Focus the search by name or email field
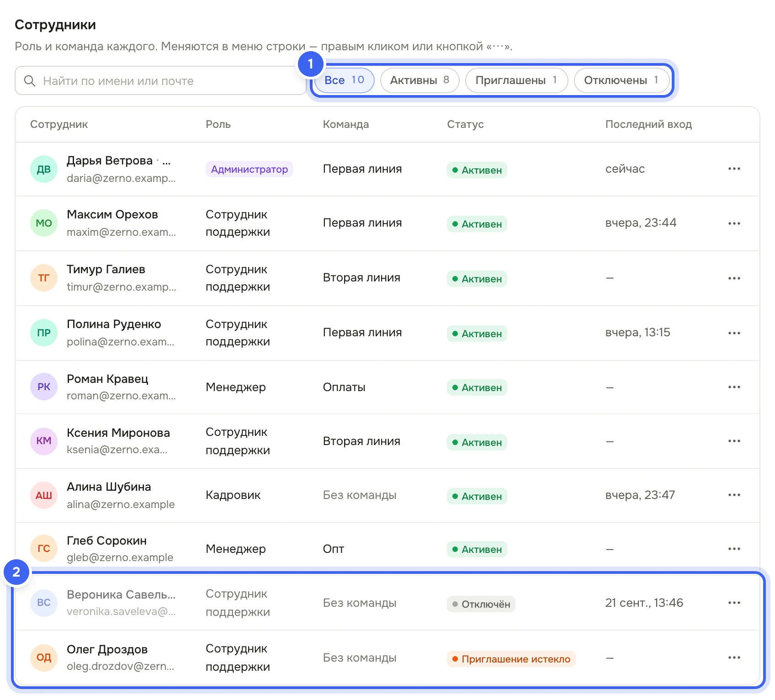This screenshot has width=775, height=700. tap(161, 81)
